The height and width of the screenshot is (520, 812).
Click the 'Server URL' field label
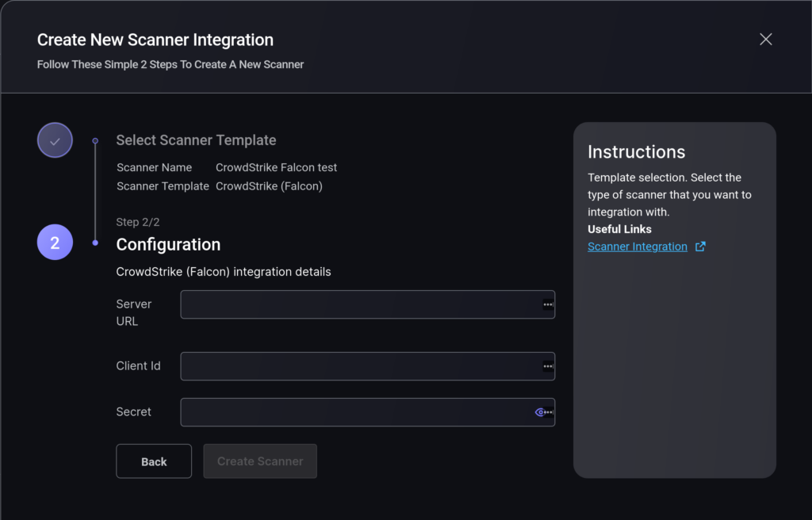(x=134, y=313)
